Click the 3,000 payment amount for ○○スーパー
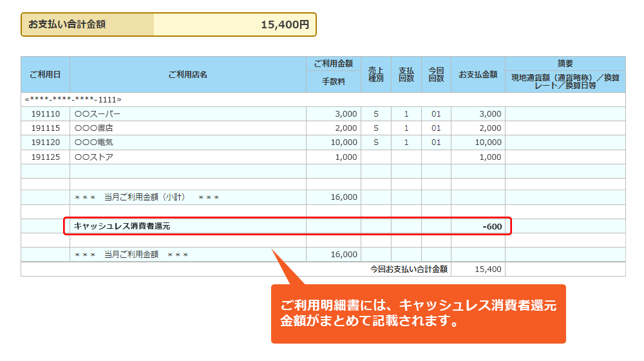This screenshot has width=644, height=361. click(490, 114)
